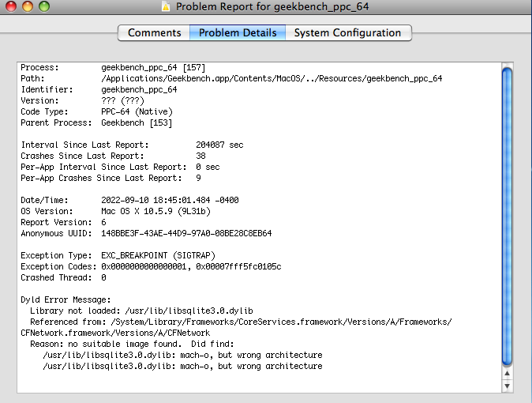Click the Dyld Error Message heading
532x403 pixels.
66,299
